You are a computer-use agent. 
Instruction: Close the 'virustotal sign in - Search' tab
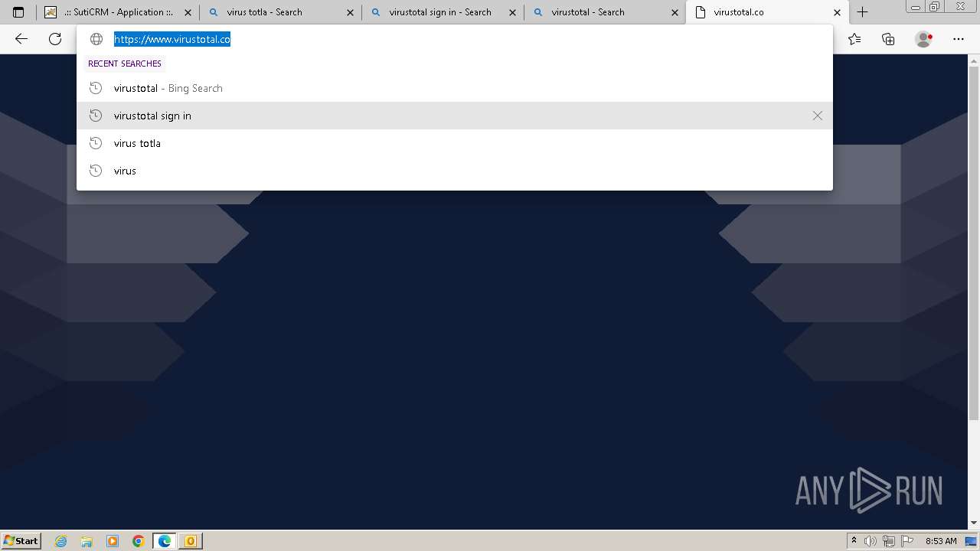512,12
